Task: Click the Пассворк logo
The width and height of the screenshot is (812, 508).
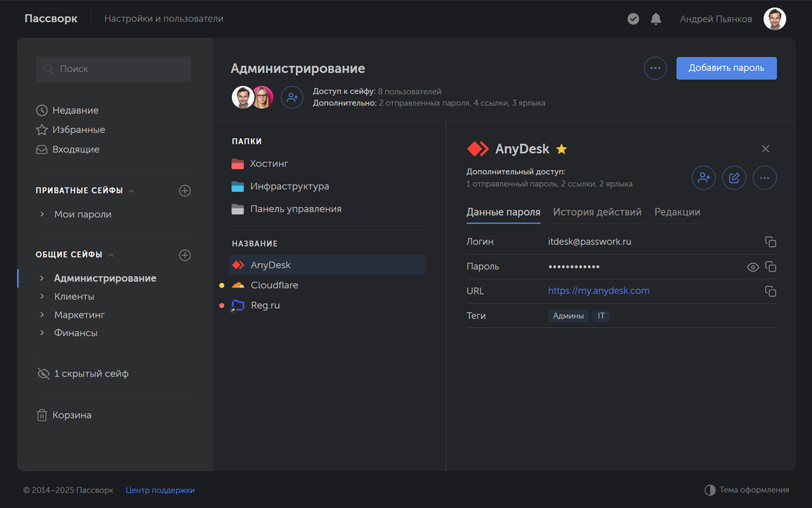Action: [x=51, y=19]
